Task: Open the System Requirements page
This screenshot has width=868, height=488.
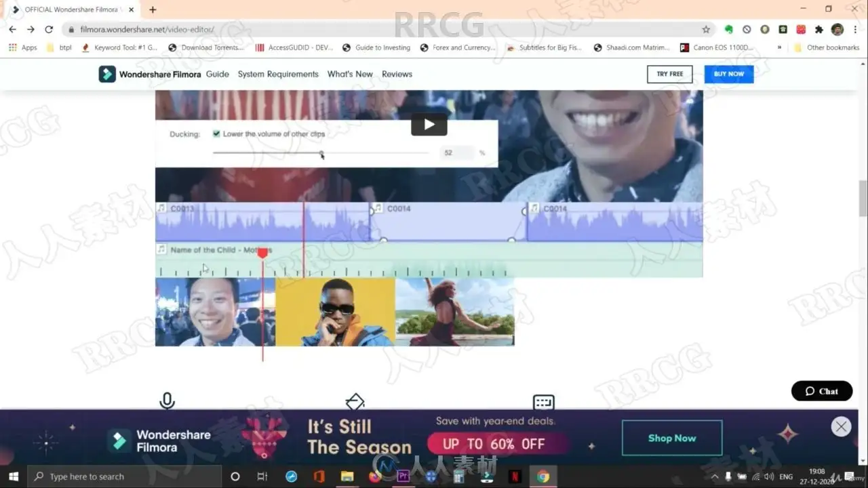Action: (278, 74)
